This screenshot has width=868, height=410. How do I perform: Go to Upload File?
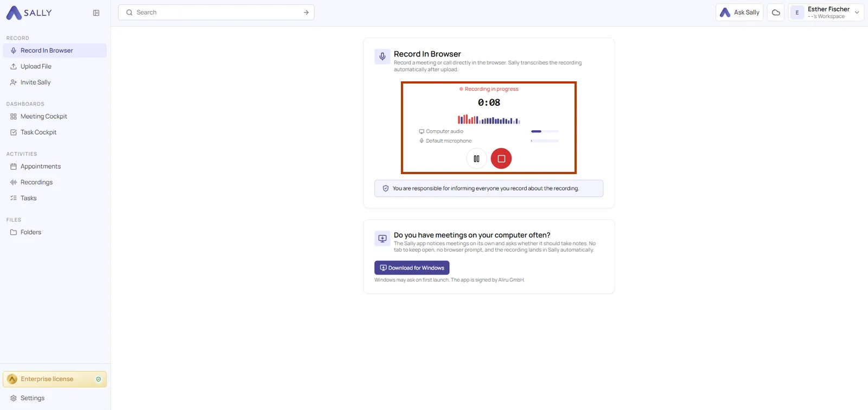55,66
